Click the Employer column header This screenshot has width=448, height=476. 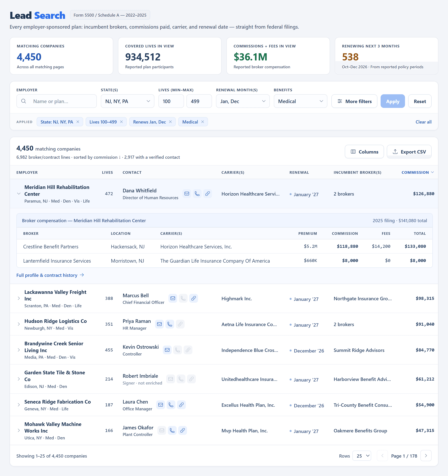[27, 172]
